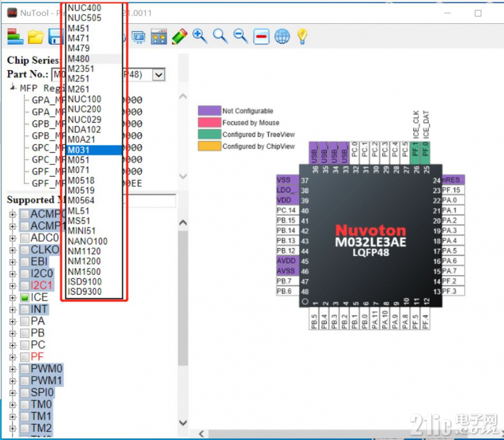The image size is (504, 440).
Task: Choose M480 in the chip series list
Action: [x=94, y=59]
